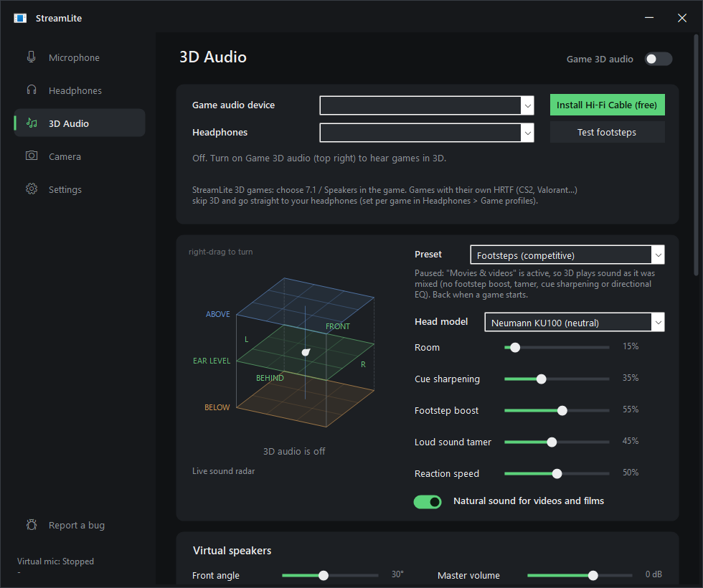Click the headphones icon in the sidebar
The width and height of the screenshot is (703, 588).
click(x=32, y=90)
